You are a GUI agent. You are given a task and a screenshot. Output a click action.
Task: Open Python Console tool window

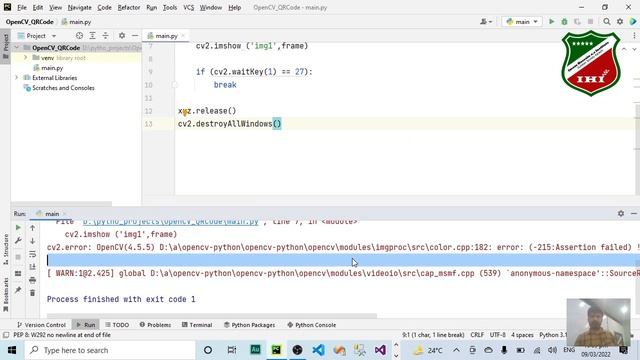tap(311, 325)
